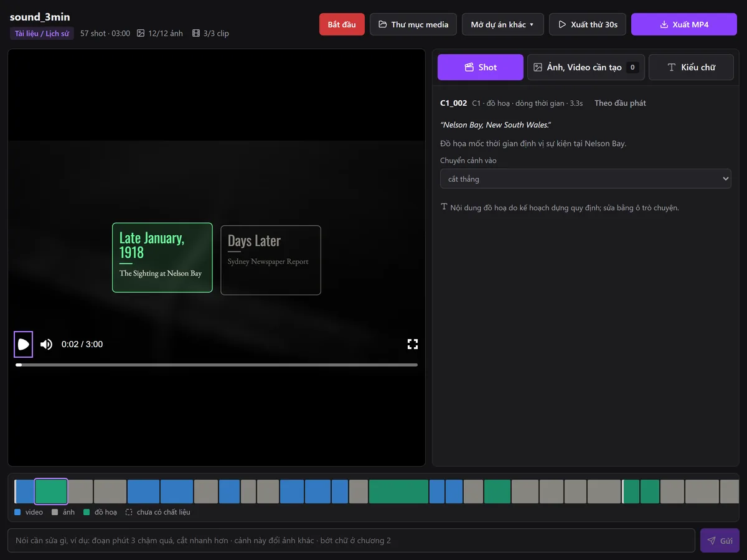This screenshot has height=560, width=747.
Task: Enter fullscreen with the expand icon
Action: (412, 344)
